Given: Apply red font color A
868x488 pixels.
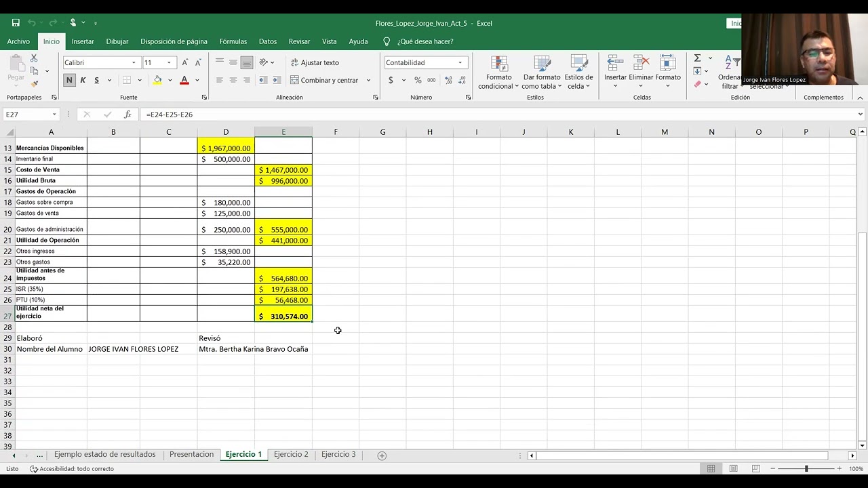Looking at the screenshot, I should click(x=184, y=80).
